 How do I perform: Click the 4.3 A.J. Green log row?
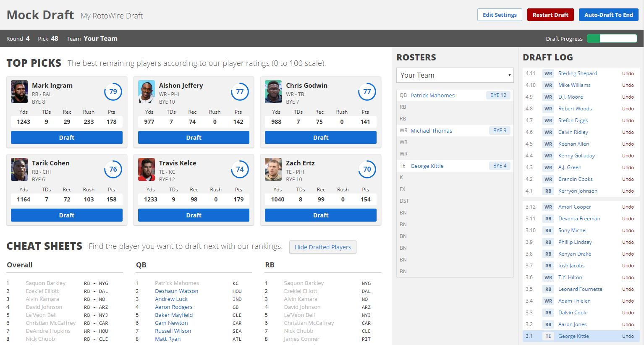[x=581, y=167]
